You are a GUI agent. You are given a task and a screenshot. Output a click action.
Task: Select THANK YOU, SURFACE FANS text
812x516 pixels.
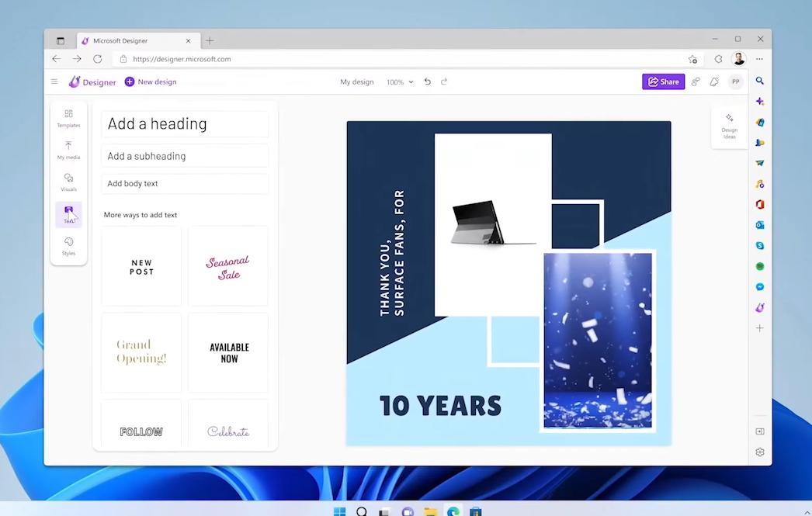pyautogui.click(x=392, y=253)
